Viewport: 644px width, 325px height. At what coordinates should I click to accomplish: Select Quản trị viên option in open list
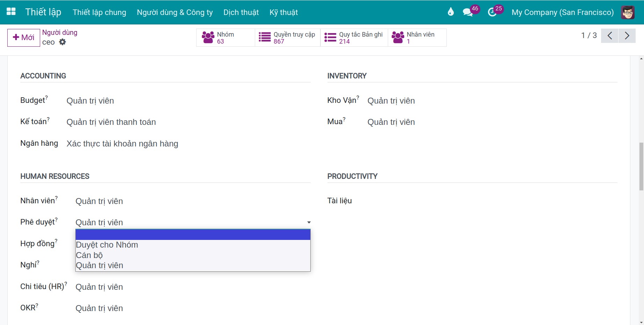[x=193, y=265]
